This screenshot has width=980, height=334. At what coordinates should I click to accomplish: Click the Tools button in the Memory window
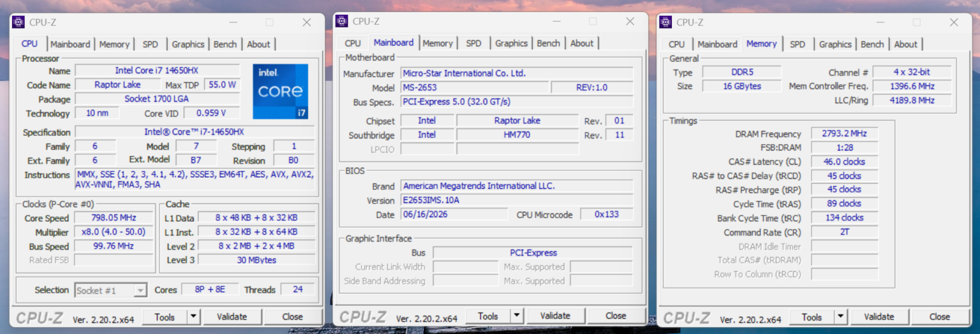(x=812, y=317)
